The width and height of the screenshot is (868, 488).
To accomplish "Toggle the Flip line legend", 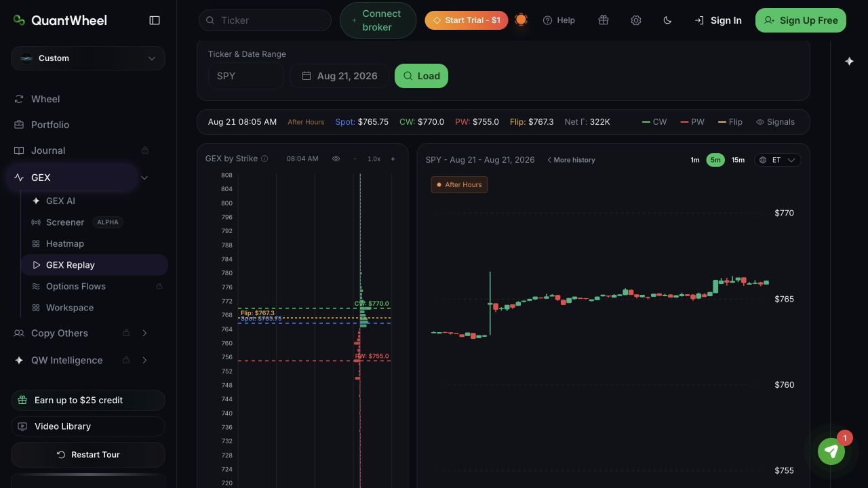I will pyautogui.click(x=730, y=122).
